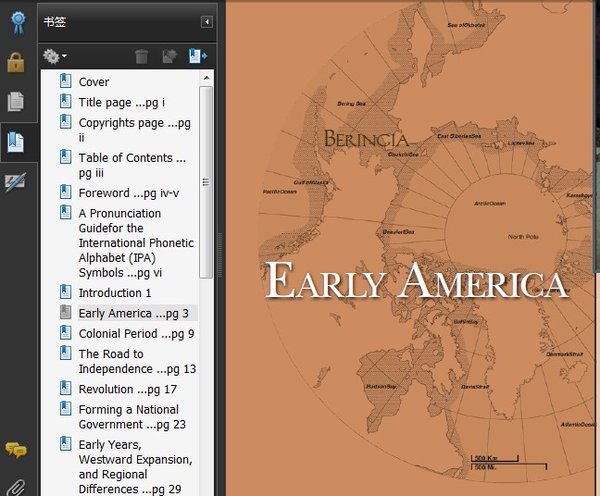
Task: Click expand current bookmark icon
Action: tap(197, 56)
